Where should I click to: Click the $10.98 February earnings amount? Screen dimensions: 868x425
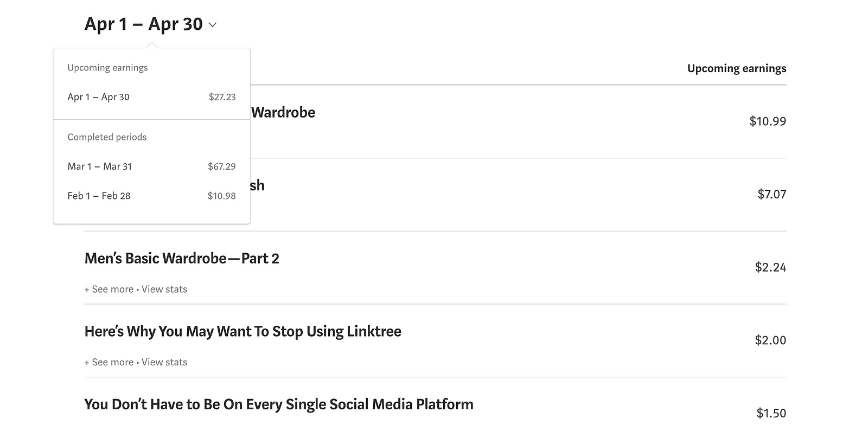[x=221, y=196]
